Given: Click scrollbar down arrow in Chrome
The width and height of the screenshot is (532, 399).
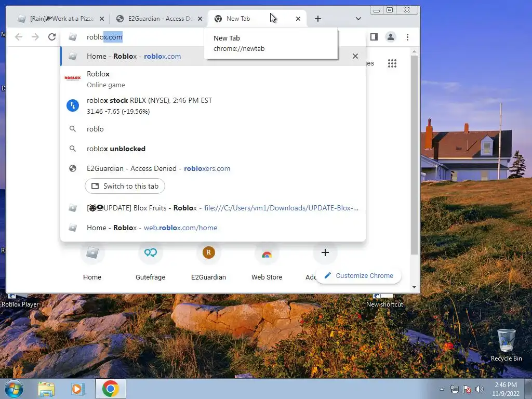Looking at the screenshot, I should [x=414, y=287].
